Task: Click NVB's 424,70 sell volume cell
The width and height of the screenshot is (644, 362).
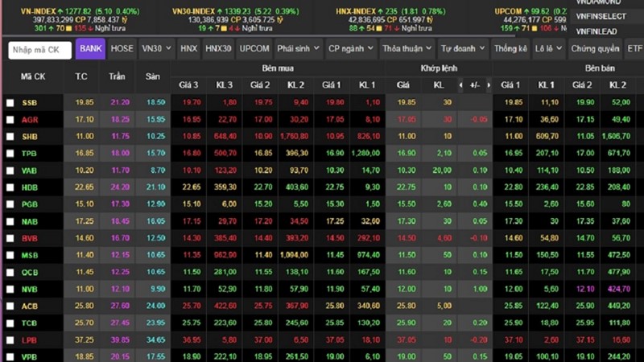Action: (619, 289)
